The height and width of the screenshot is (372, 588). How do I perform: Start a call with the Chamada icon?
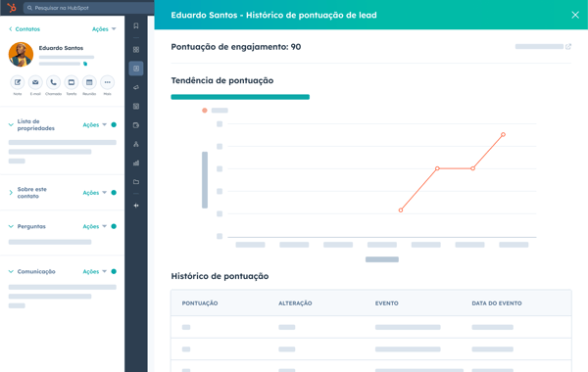pos(53,82)
